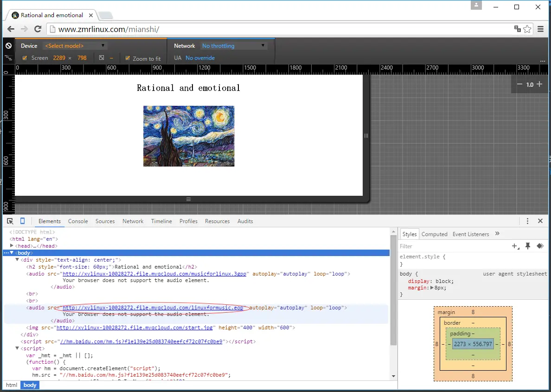This screenshot has height=392, width=551.
Task: Expand the head element node
Action: (12, 246)
